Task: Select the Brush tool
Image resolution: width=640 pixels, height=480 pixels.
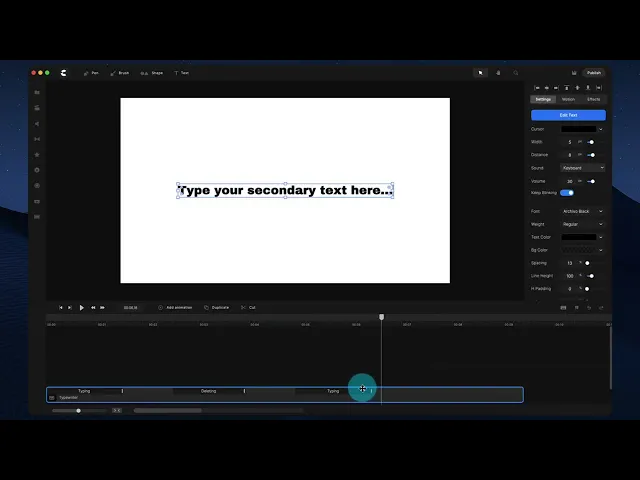Action: click(120, 73)
